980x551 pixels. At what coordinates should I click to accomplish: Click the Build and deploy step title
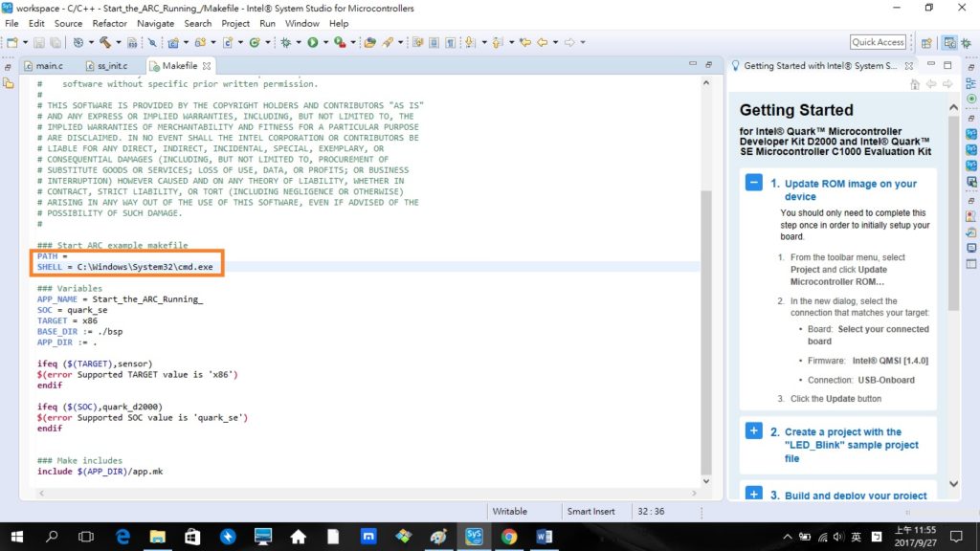tap(856, 496)
